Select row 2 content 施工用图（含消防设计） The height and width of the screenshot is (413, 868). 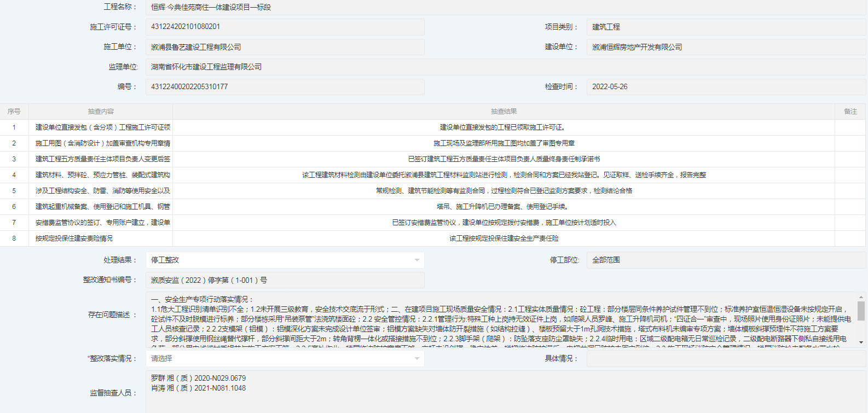pos(103,143)
